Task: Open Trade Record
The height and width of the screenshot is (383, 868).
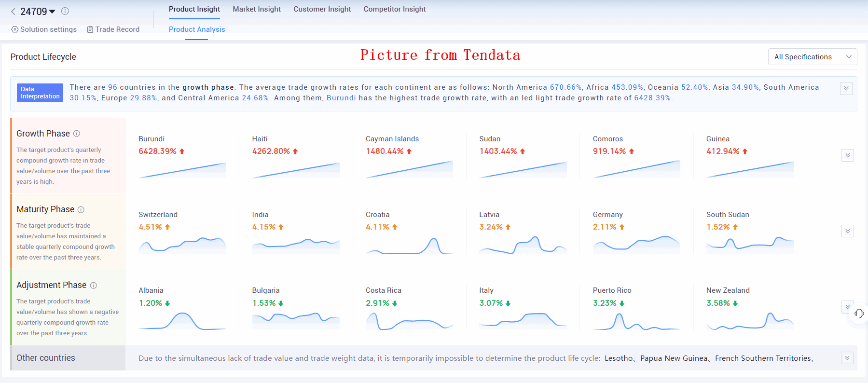Action: coord(113,29)
